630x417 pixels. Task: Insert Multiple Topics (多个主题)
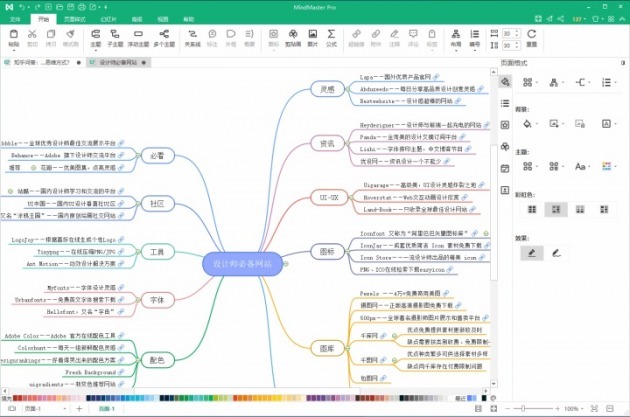164,38
